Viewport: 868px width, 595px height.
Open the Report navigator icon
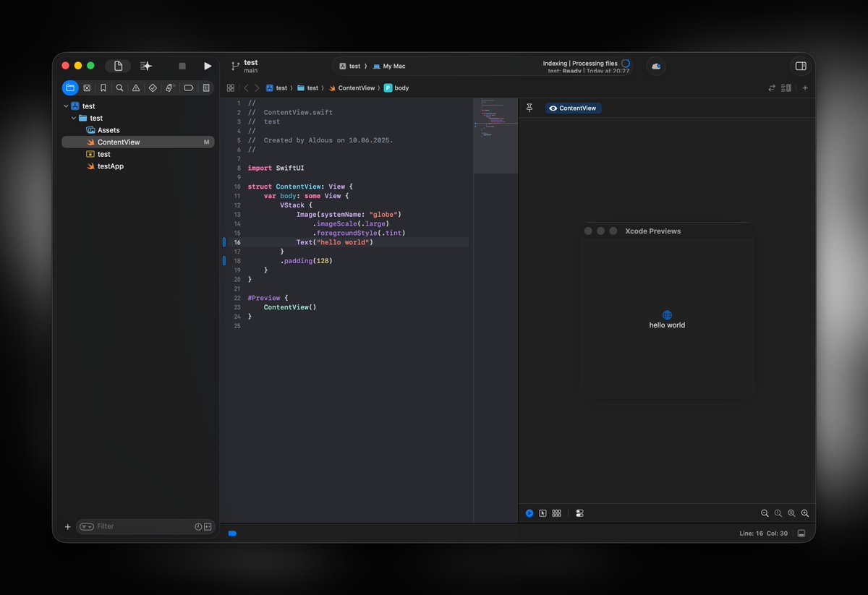206,87
